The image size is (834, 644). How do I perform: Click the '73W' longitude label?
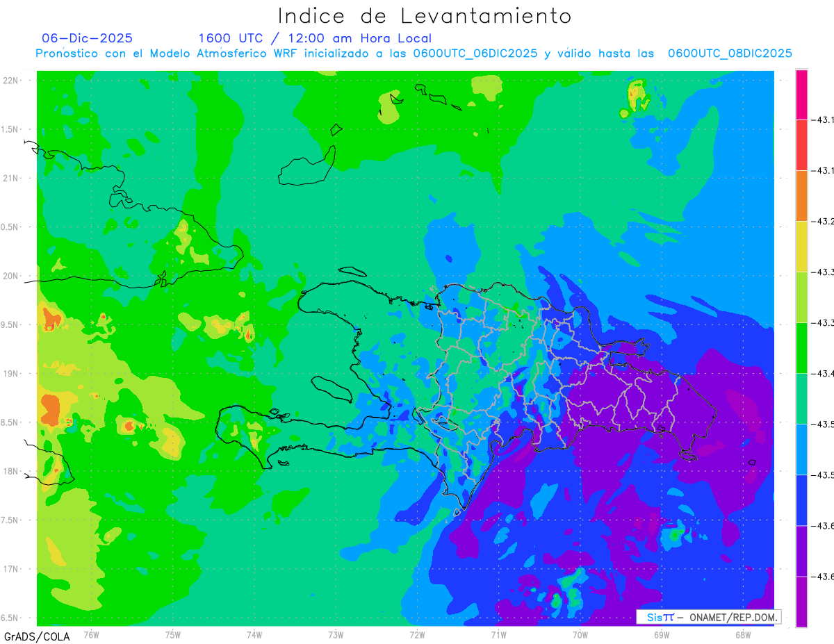[x=336, y=635]
